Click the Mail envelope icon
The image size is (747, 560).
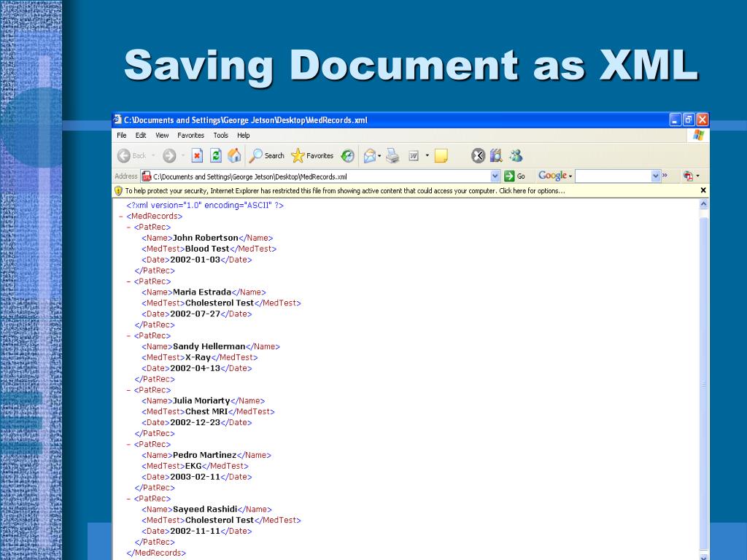[x=370, y=156]
